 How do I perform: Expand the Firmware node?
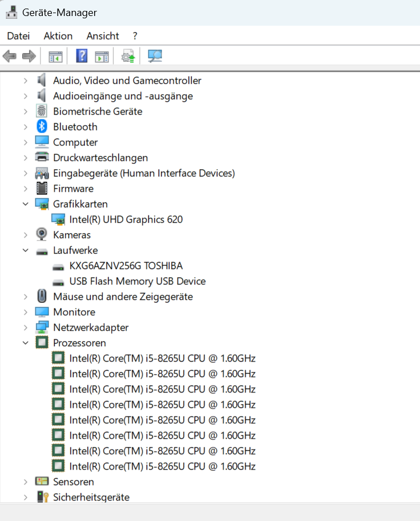pyautogui.click(x=26, y=189)
